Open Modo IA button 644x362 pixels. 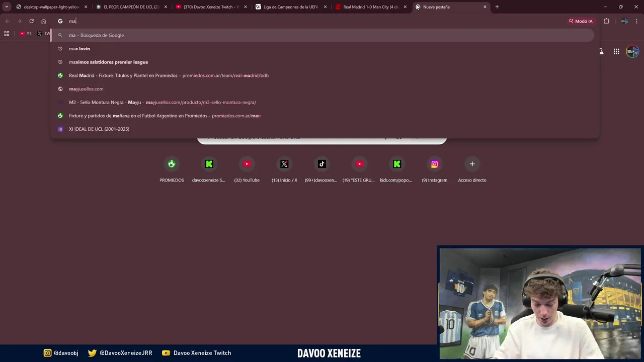click(581, 21)
